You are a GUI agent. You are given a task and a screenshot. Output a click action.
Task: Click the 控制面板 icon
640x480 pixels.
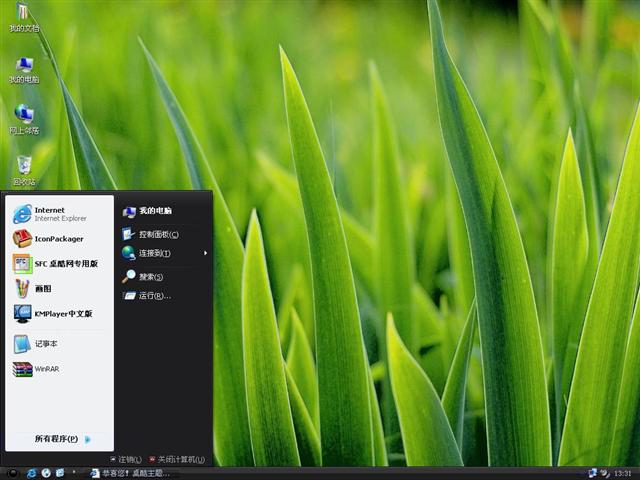(128, 234)
